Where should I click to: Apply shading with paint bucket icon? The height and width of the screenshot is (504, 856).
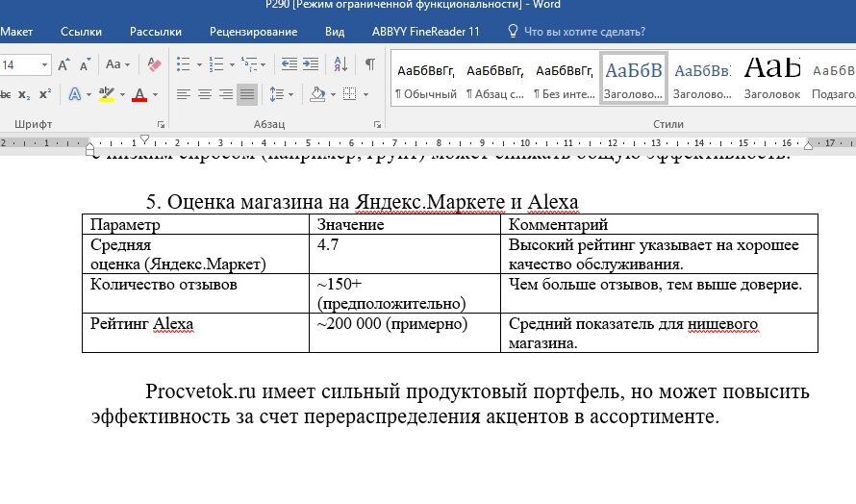point(317,94)
